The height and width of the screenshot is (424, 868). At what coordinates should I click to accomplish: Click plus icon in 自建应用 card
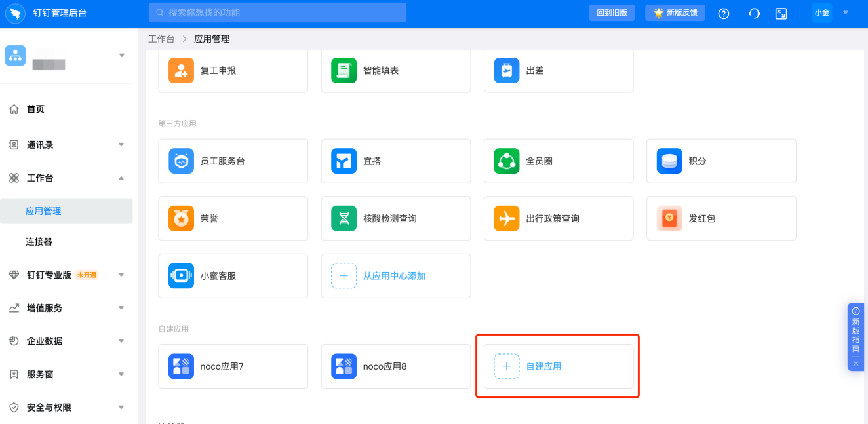click(x=506, y=366)
